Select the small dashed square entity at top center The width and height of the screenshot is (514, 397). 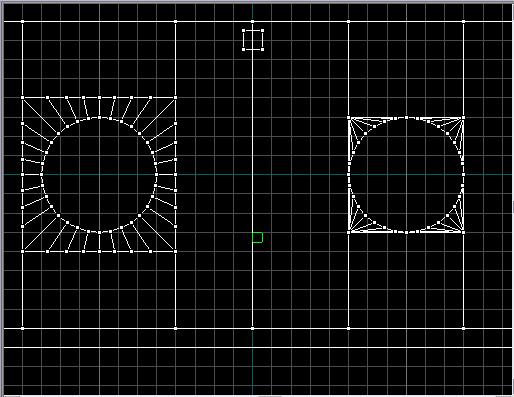point(253,40)
